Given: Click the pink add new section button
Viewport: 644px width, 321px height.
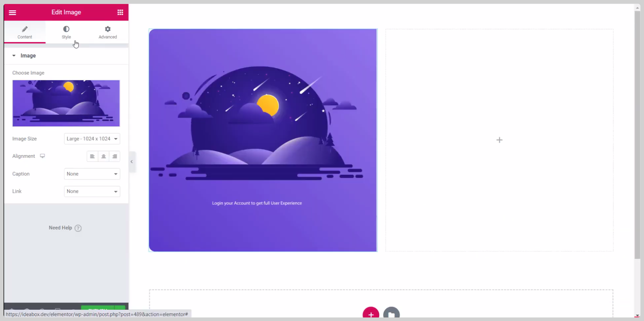Looking at the screenshot, I should coord(371,314).
